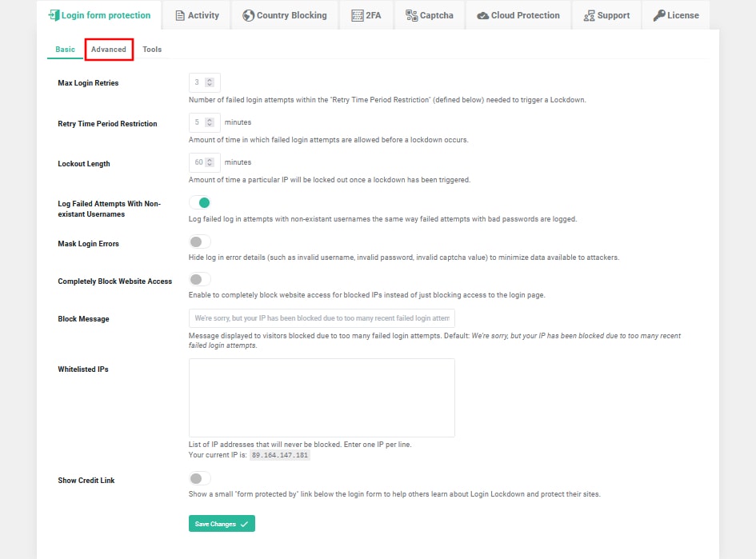Click the Cloud Protection cloud icon
The image size is (756, 559).
tap(482, 16)
